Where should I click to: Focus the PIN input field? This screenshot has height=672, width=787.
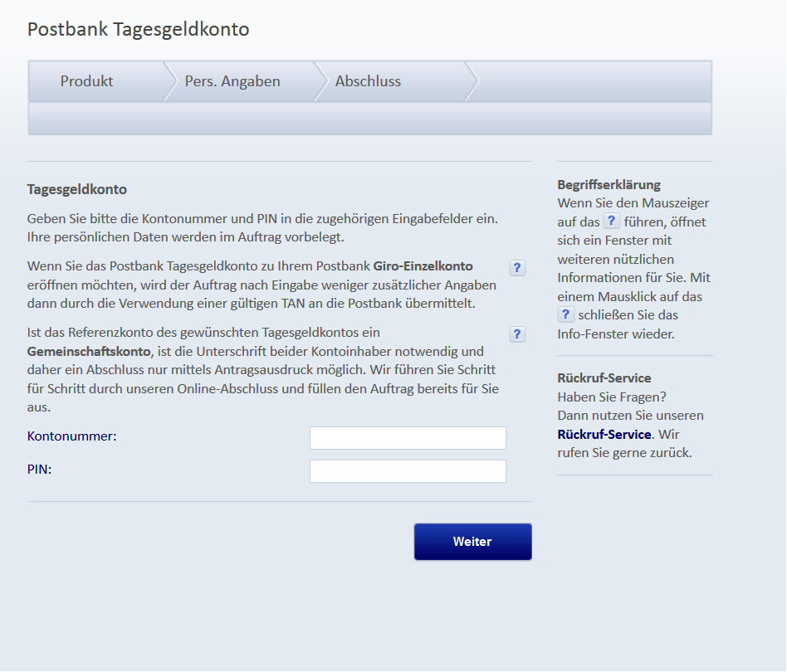point(408,471)
